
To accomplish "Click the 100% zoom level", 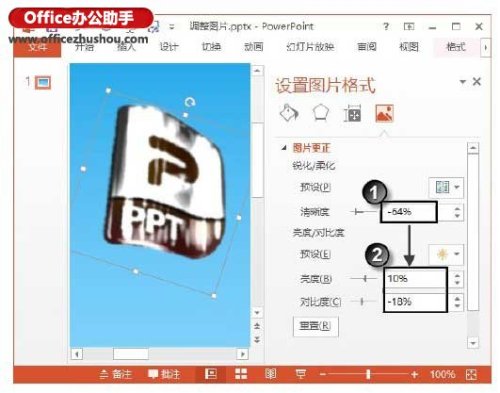I will click(442, 374).
